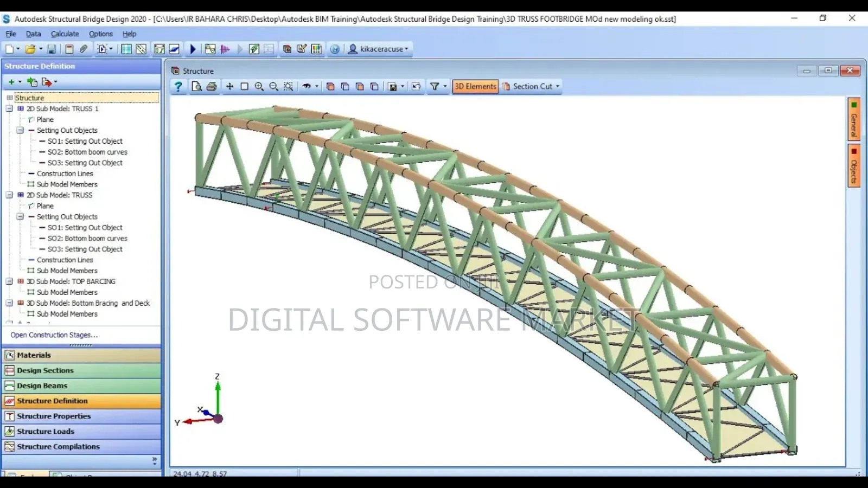Open the Help menu
Screen dimensions: 868x488
point(129,34)
